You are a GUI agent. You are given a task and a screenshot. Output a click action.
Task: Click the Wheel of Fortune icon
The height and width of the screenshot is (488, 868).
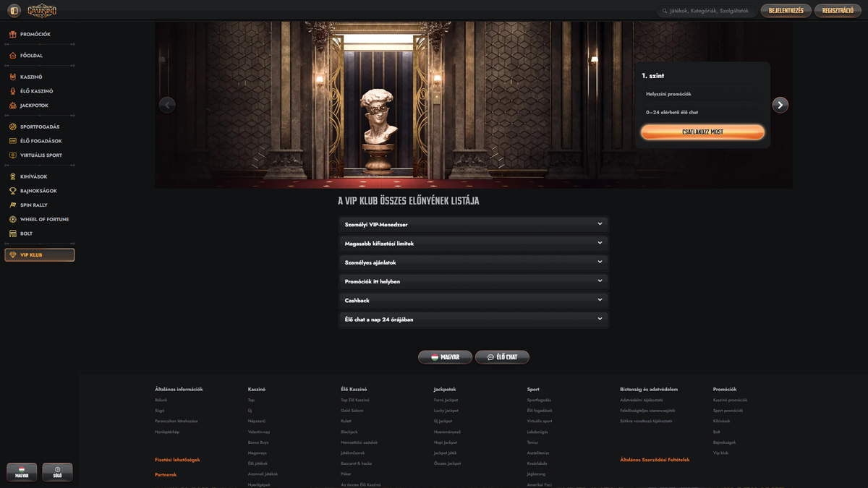(12, 219)
